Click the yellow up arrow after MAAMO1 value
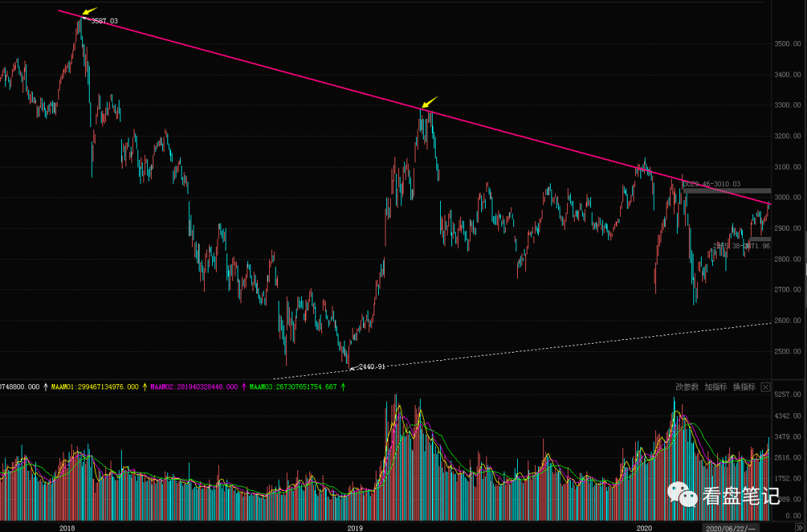807x532 pixels. pyautogui.click(x=145, y=387)
